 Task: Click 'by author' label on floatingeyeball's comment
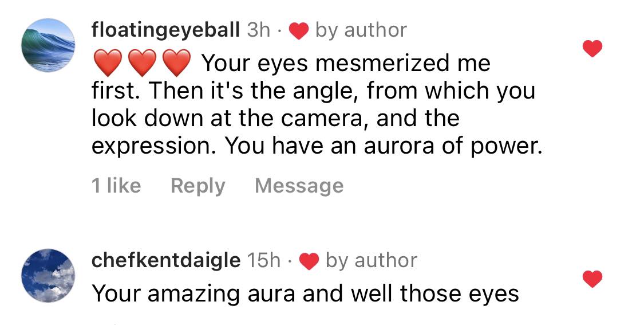coord(361,30)
